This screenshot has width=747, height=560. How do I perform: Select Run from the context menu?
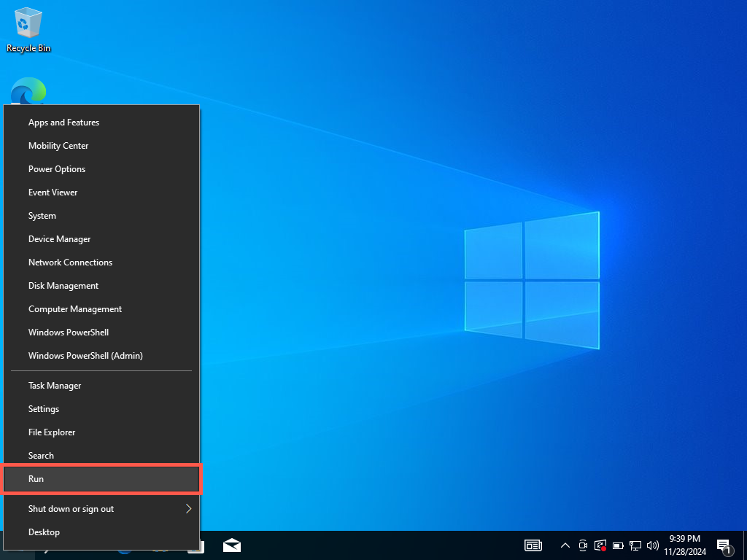pos(101,479)
